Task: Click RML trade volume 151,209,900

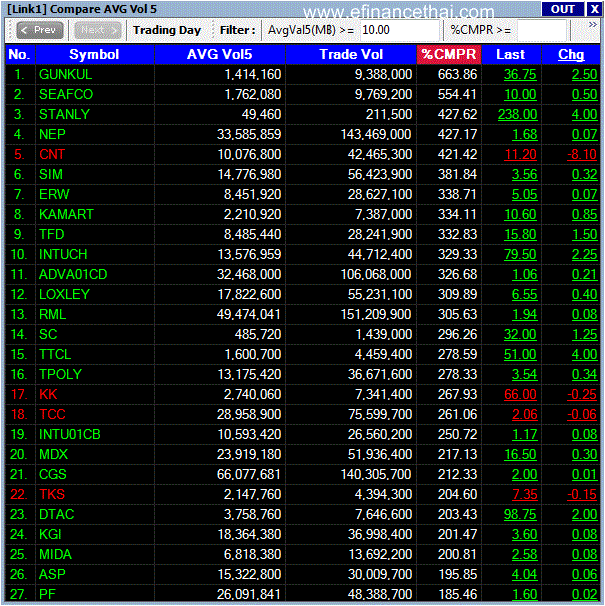Action: 376,314
